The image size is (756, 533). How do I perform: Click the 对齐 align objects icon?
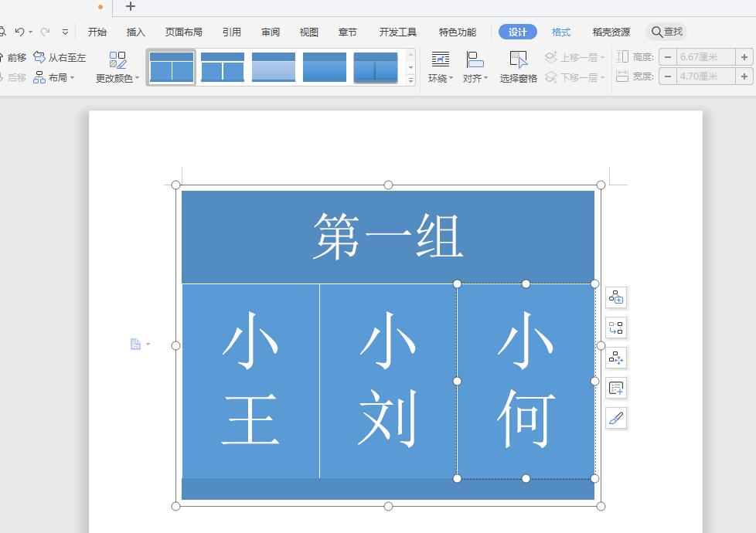coord(474,66)
